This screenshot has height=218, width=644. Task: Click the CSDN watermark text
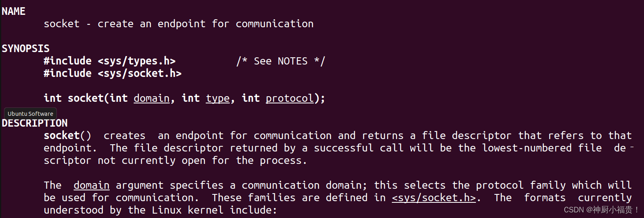click(x=601, y=210)
